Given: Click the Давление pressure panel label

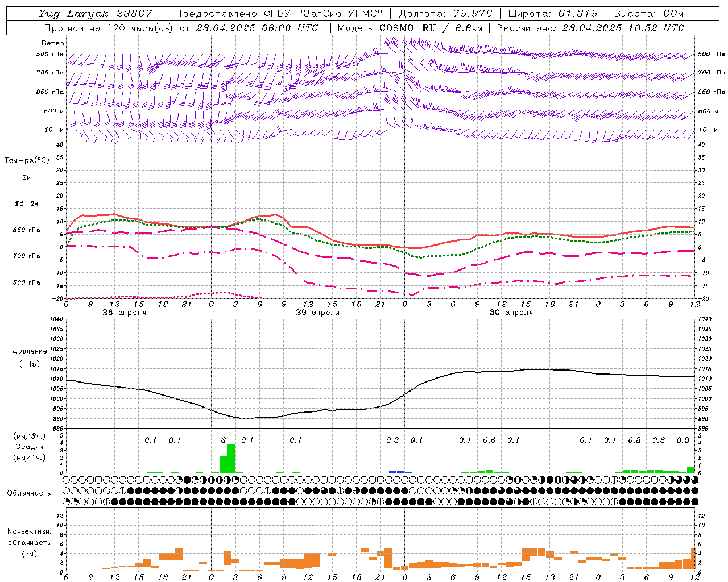Looking at the screenshot, I should point(30,351).
